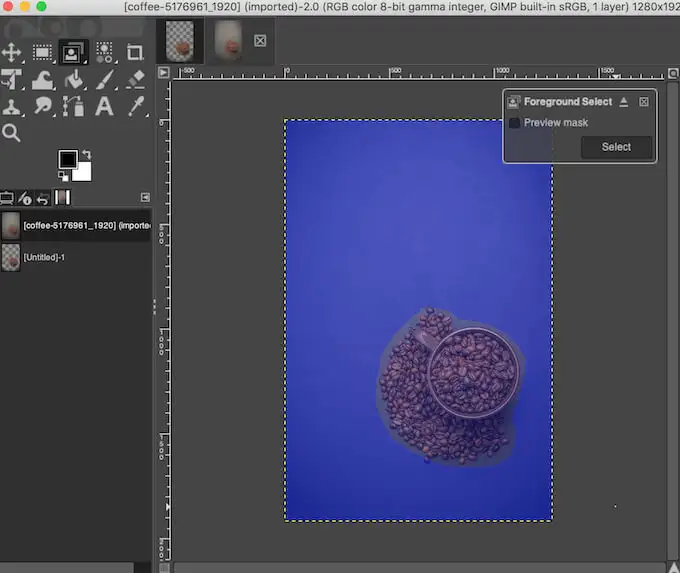This screenshot has height=573, width=680.
Task: Select the Paintbrush tool
Action: point(105,80)
